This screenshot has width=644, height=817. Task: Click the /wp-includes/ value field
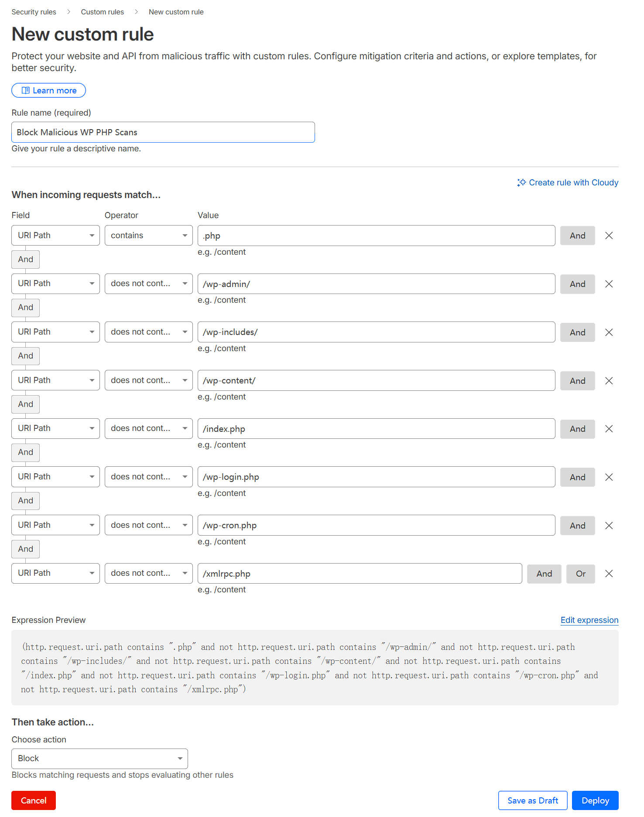click(376, 332)
